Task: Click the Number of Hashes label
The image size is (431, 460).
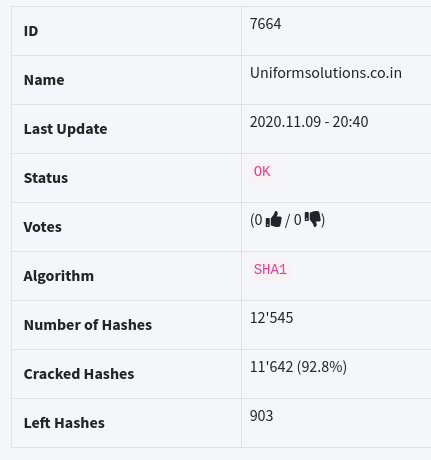Action: coord(88,325)
